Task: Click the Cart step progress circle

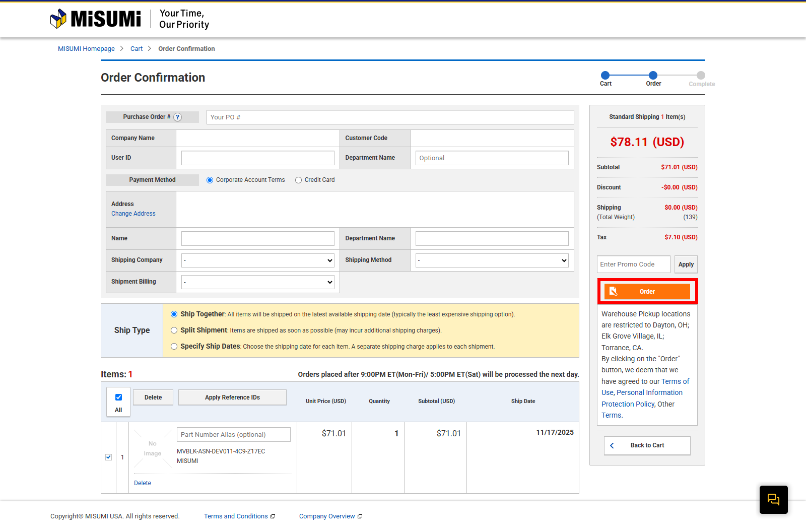Action: pos(606,76)
